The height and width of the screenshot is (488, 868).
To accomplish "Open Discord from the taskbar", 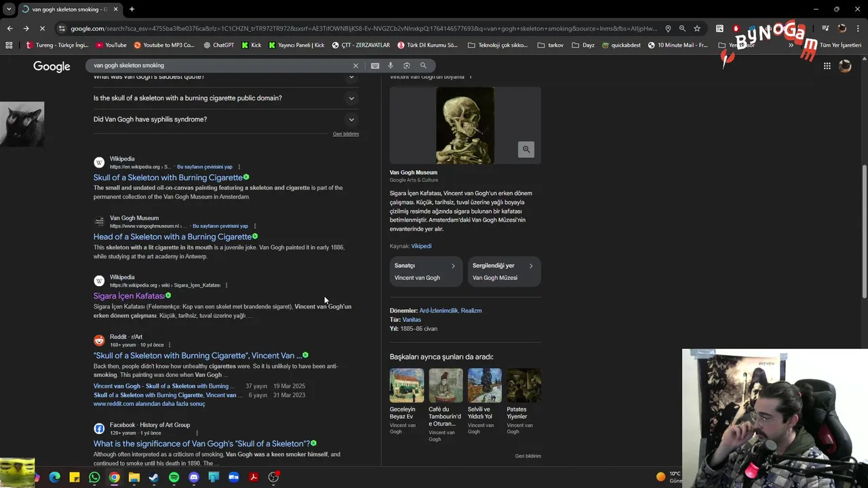I will 194,477.
